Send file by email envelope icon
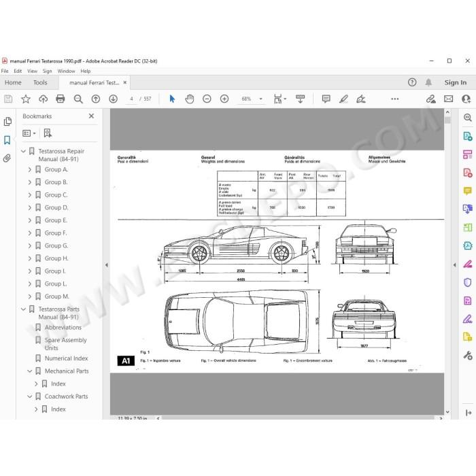The height and width of the screenshot is (476, 476). coord(448,99)
